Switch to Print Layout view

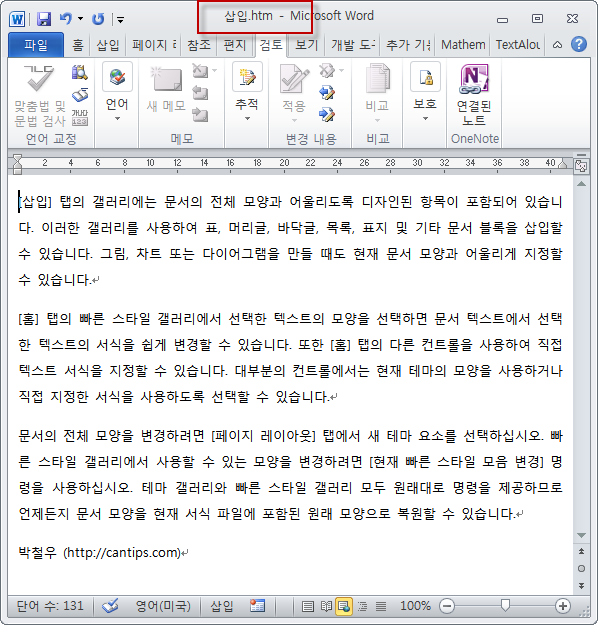point(307,606)
